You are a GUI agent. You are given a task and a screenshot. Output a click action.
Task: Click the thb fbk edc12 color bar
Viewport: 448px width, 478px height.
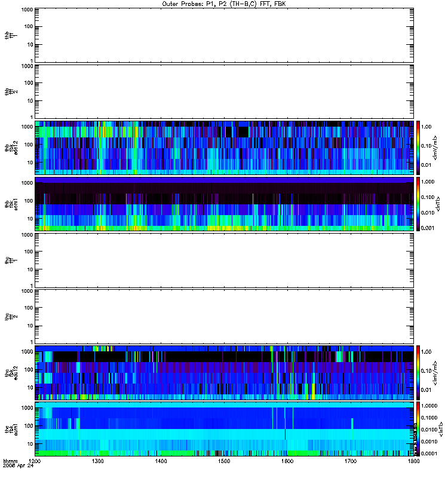click(418, 148)
